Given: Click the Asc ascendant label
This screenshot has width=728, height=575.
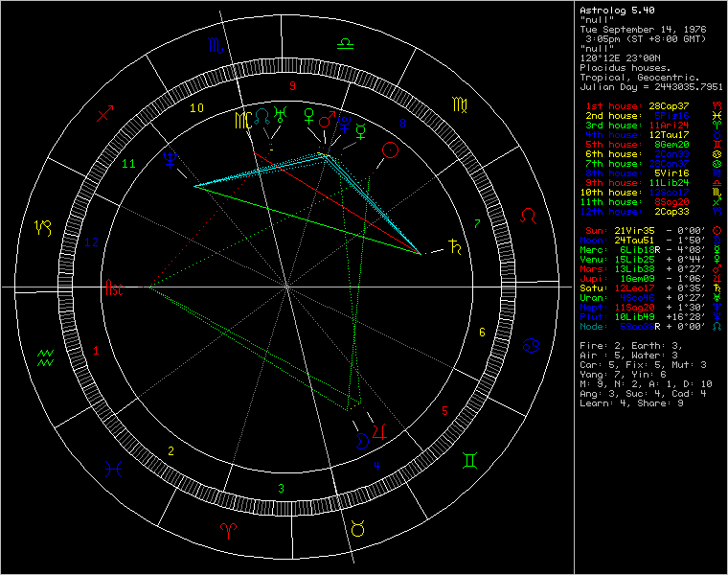Looking at the screenshot, I should point(114,287).
